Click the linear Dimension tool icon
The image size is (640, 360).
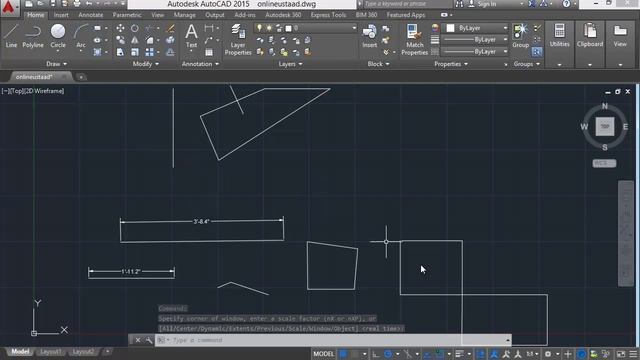point(209,28)
